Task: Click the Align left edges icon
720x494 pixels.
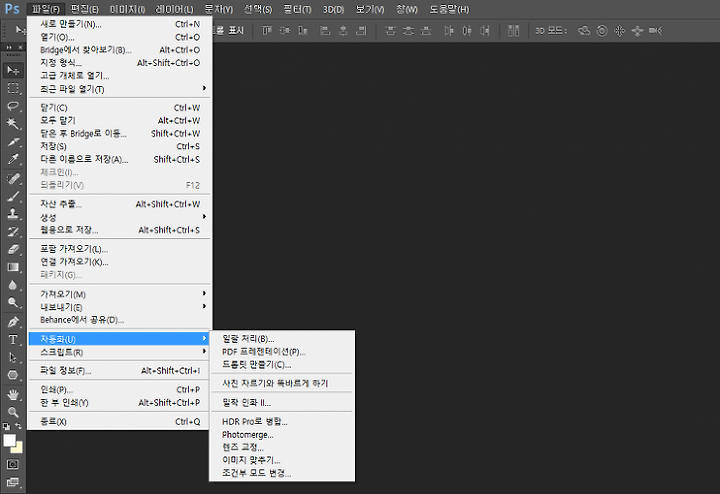Action: point(325,31)
